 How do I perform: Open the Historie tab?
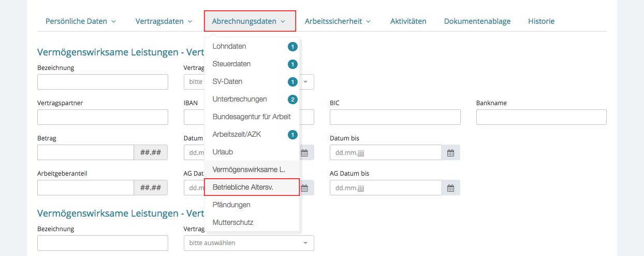541,21
